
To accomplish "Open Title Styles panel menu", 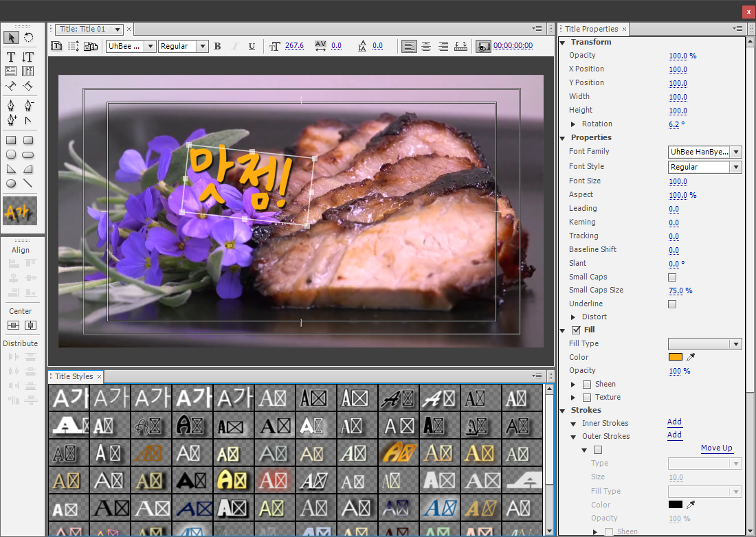I will 537,376.
